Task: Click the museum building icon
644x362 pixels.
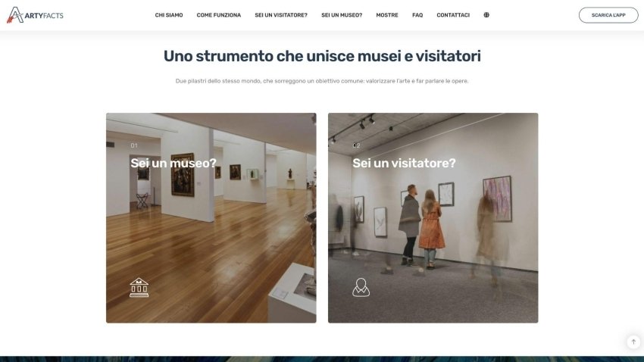Action: coord(139,287)
